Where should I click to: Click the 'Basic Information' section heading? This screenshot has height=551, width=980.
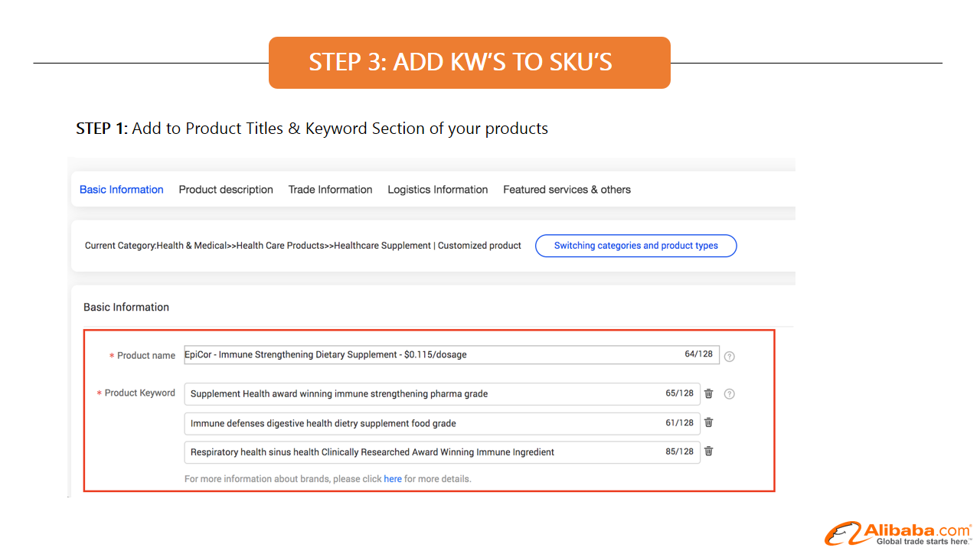pyautogui.click(x=126, y=307)
